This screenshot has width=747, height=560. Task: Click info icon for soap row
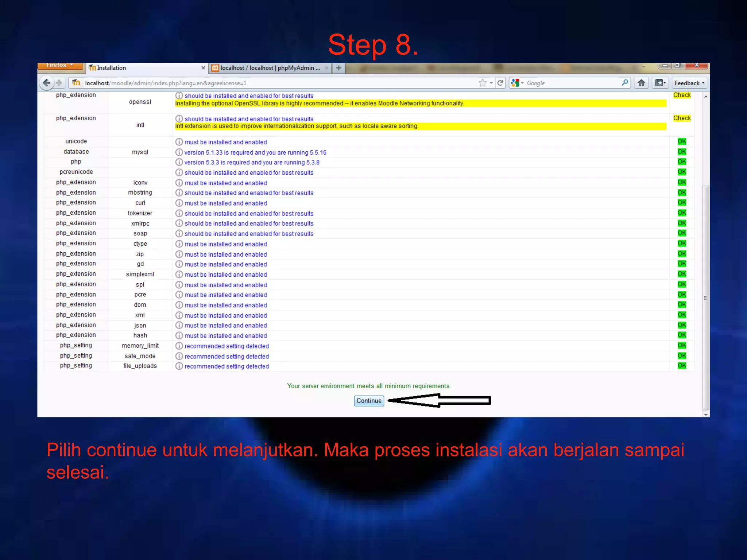pos(179,233)
